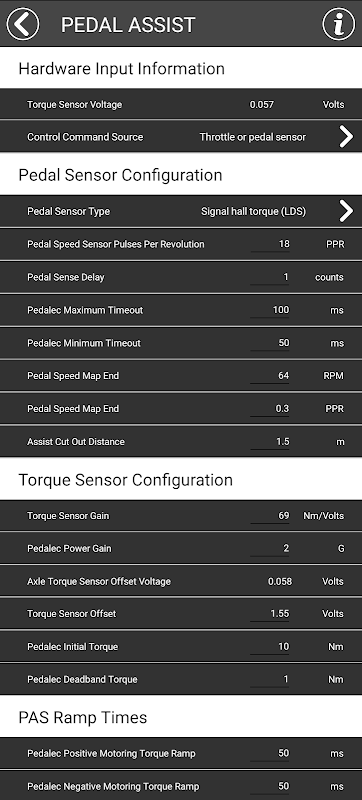Change Pedalec Power Gain value
This screenshot has width=362, height=800.
pyautogui.click(x=270, y=548)
